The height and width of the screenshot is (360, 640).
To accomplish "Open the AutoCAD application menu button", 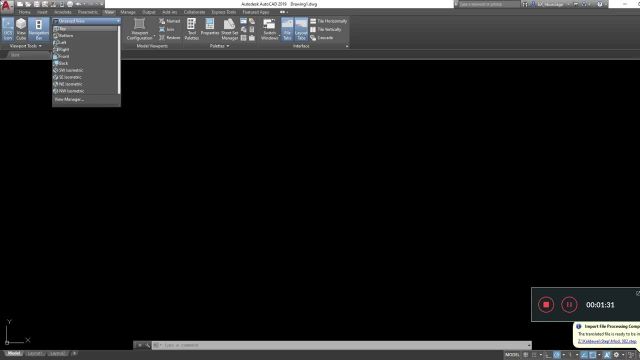I will point(7,5).
